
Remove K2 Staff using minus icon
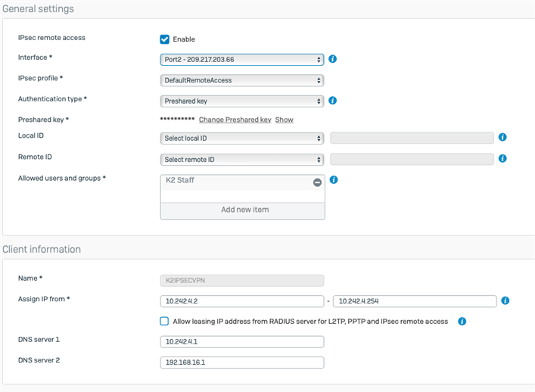tap(317, 182)
